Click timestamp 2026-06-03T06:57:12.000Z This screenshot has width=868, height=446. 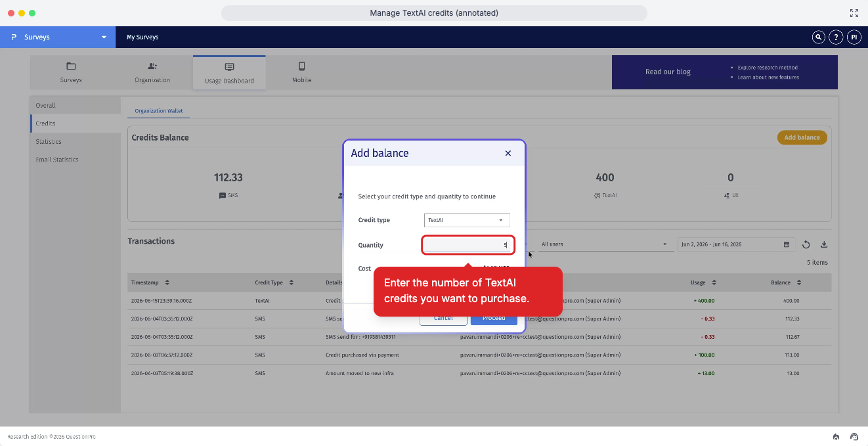(162, 355)
